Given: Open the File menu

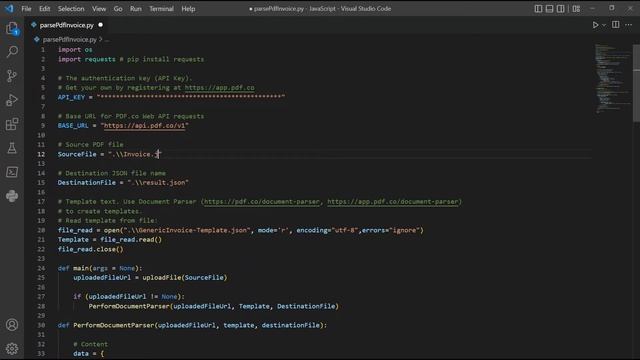Looking at the screenshot, I should (x=26, y=9).
